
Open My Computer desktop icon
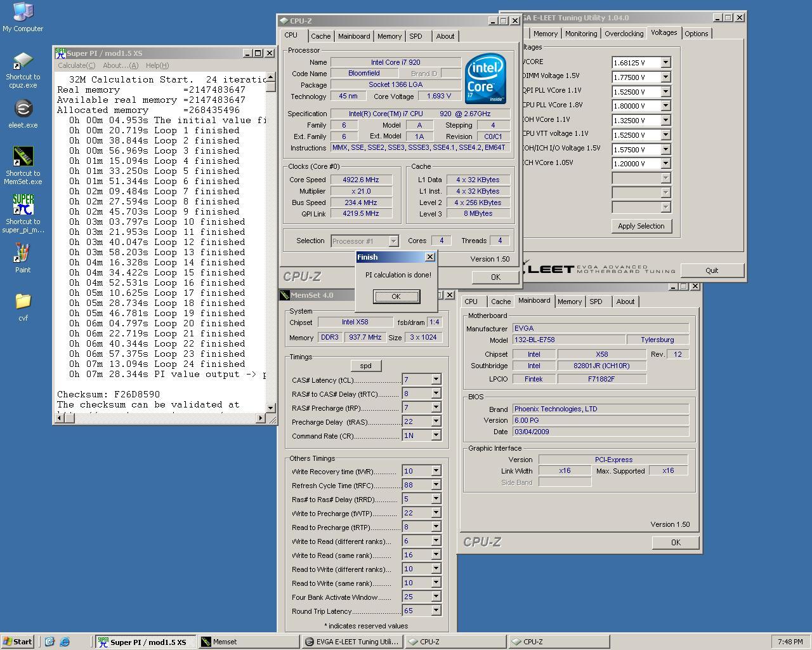click(x=23, y=17)
